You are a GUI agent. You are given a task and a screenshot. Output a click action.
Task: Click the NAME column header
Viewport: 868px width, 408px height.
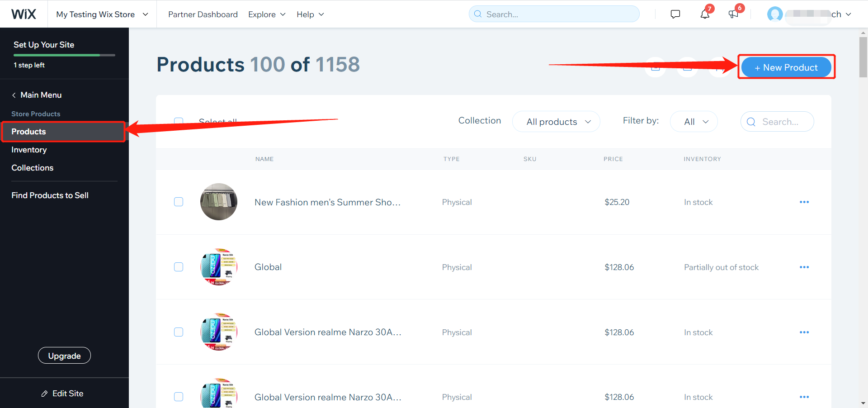264,159
